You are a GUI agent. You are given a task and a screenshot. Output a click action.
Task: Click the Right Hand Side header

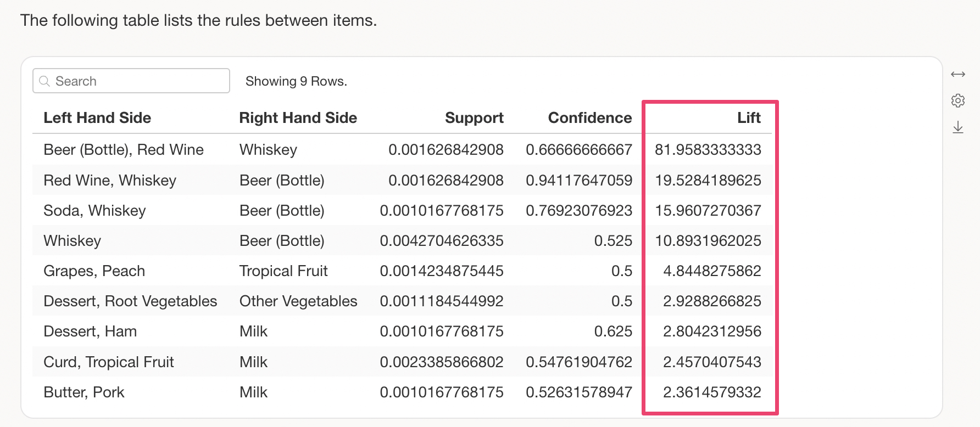(298, 117)
